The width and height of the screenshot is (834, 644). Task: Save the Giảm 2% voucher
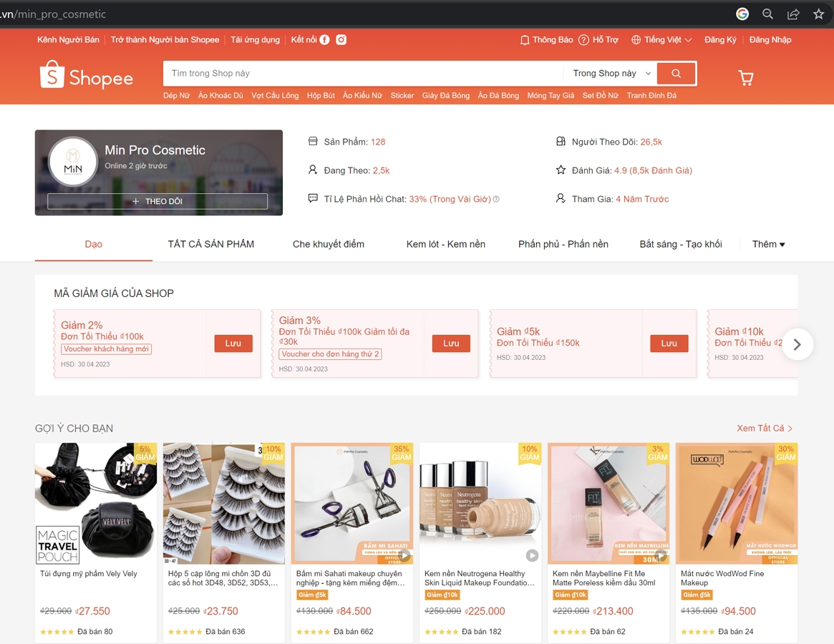(x=233, y=343)
